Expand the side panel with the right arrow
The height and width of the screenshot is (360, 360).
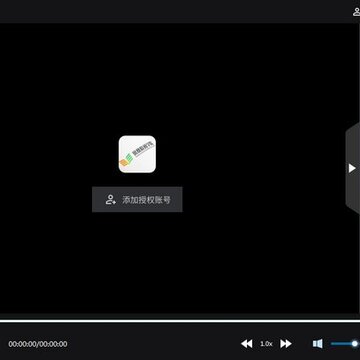352,168
